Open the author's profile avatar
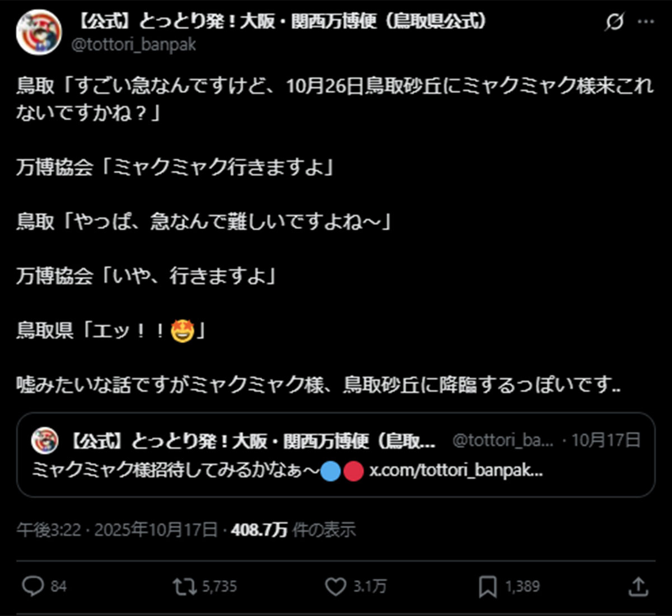 click(39, 31)
